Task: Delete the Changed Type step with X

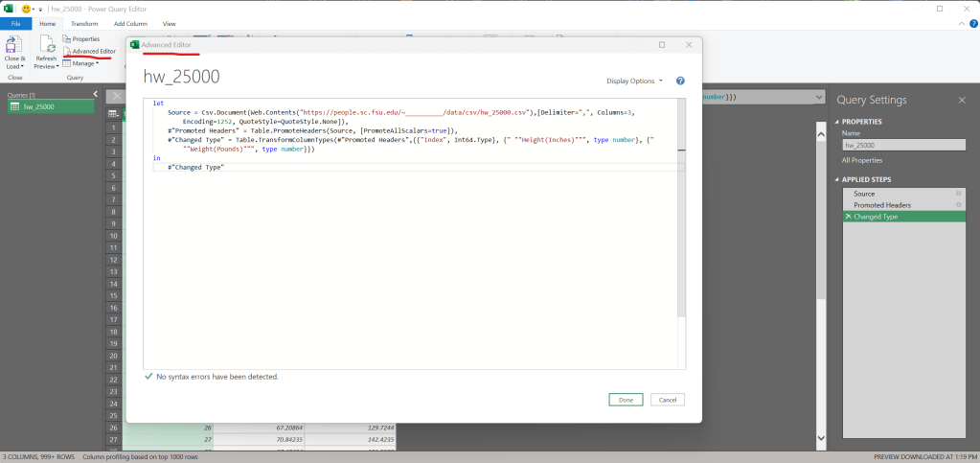Action: (x=847, y=217)
